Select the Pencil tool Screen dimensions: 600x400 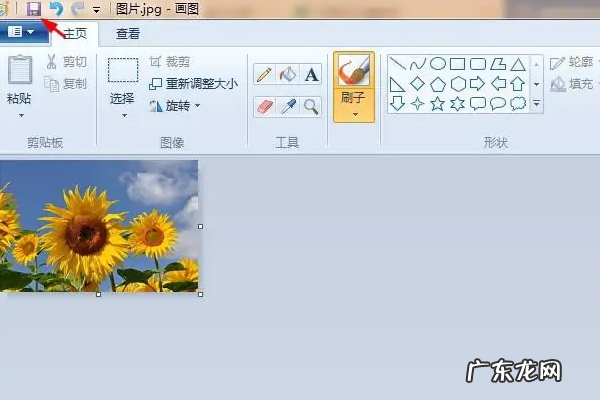(264, 74)
